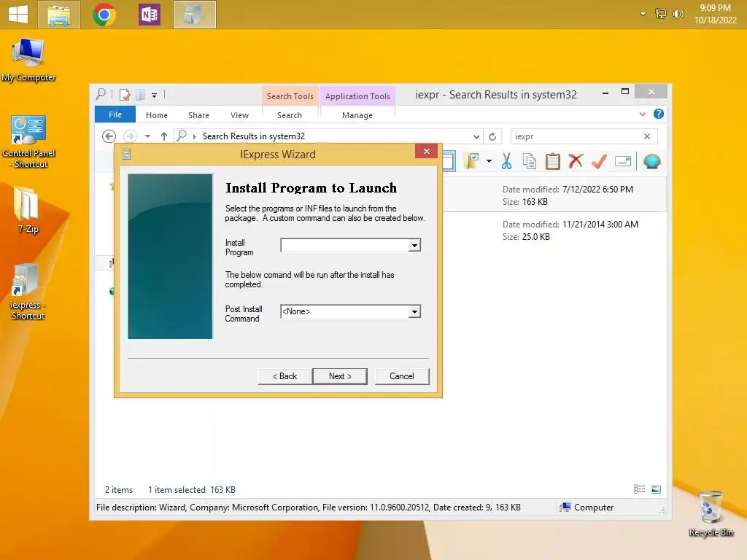Image resolution: width=747 pixels, height=560 pixels.
Task: Click the network tray icon
Action: (x=661, y=14)
